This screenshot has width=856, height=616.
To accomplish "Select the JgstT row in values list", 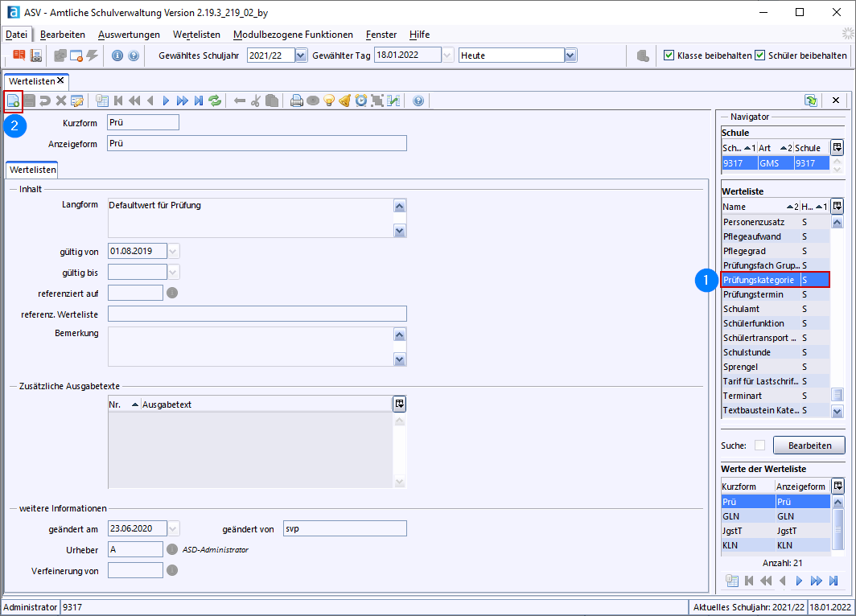I will coord(776,530).
